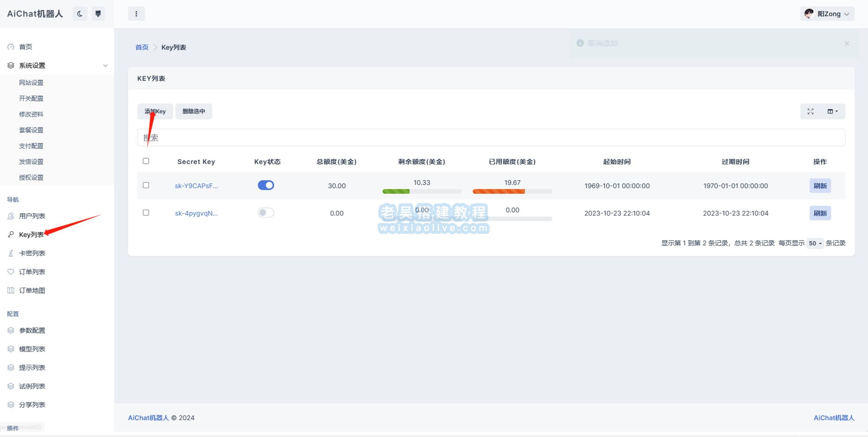Collapse the 系统设置 menu chevron
The image size is (868, 437).
click(105, 66)
